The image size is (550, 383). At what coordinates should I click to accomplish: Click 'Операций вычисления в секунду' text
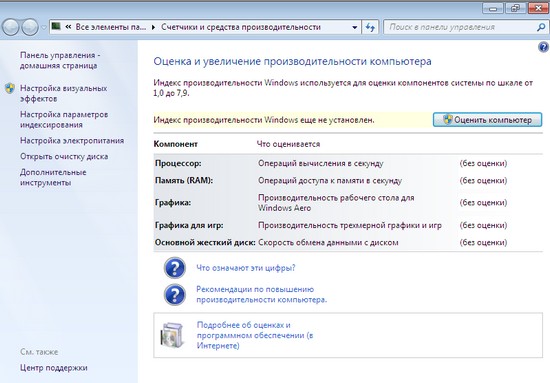pos(321,163)
